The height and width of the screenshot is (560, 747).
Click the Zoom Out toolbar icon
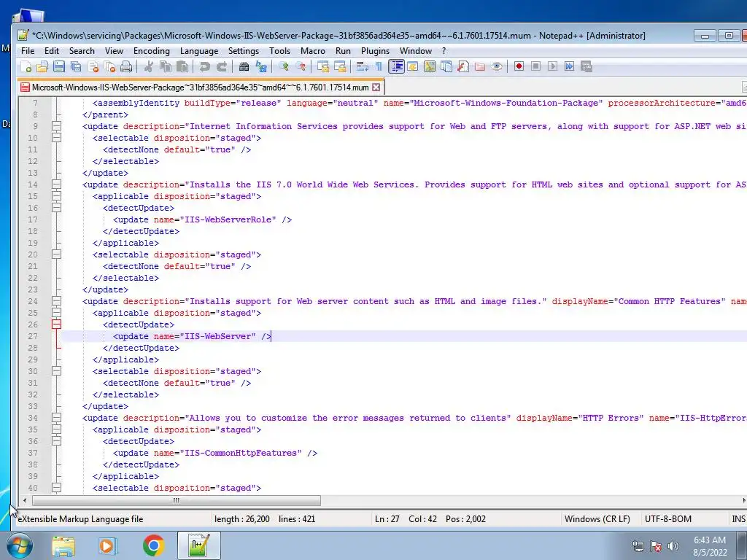point(300,66)
